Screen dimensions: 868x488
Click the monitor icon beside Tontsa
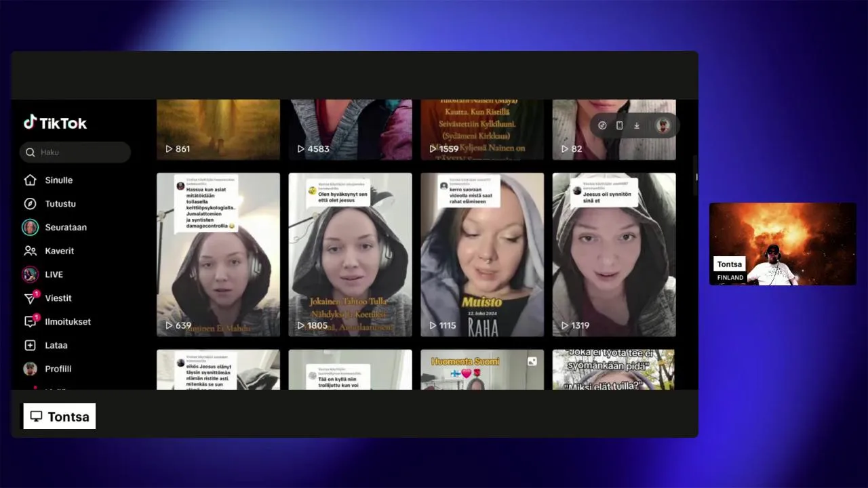37,416
